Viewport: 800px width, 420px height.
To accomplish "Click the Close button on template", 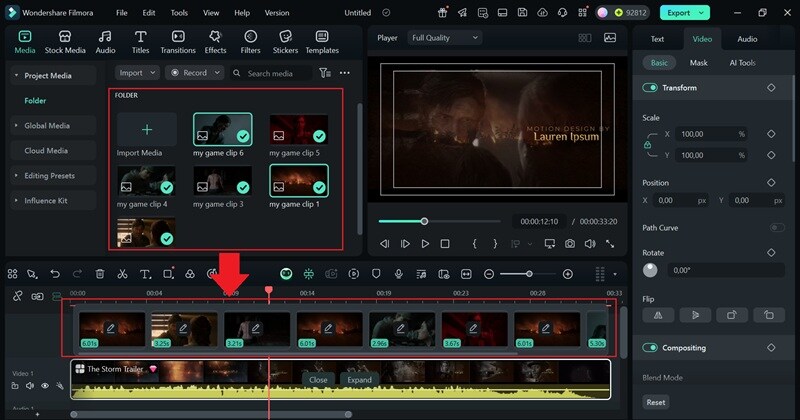I will 318,380.
